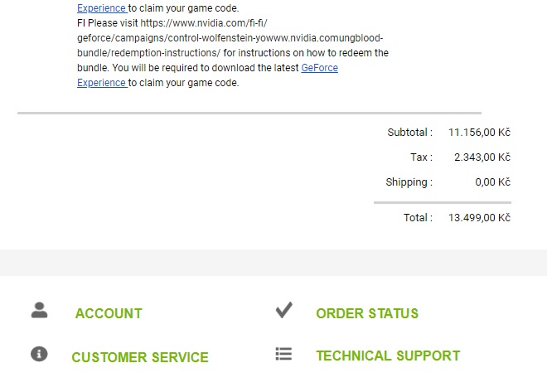Open the CUSTOMER SERVICE page
The height and width of the screenshot is (392, 547).
tap(140, 357)
